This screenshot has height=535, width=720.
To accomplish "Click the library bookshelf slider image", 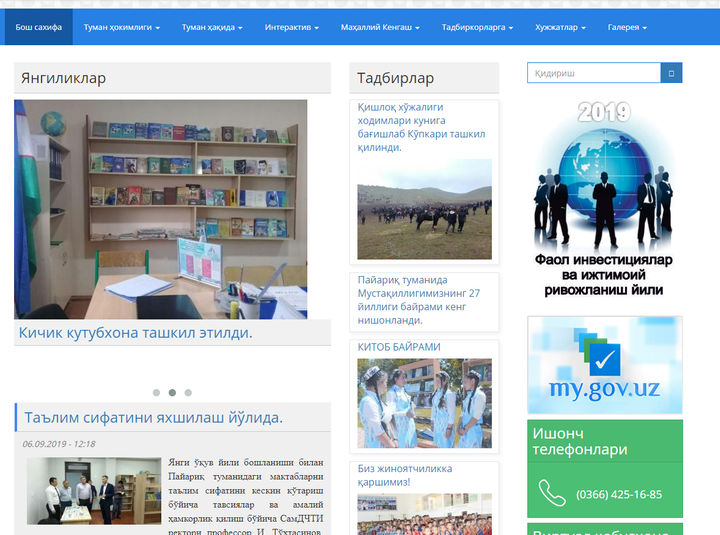I will point(160,209).
